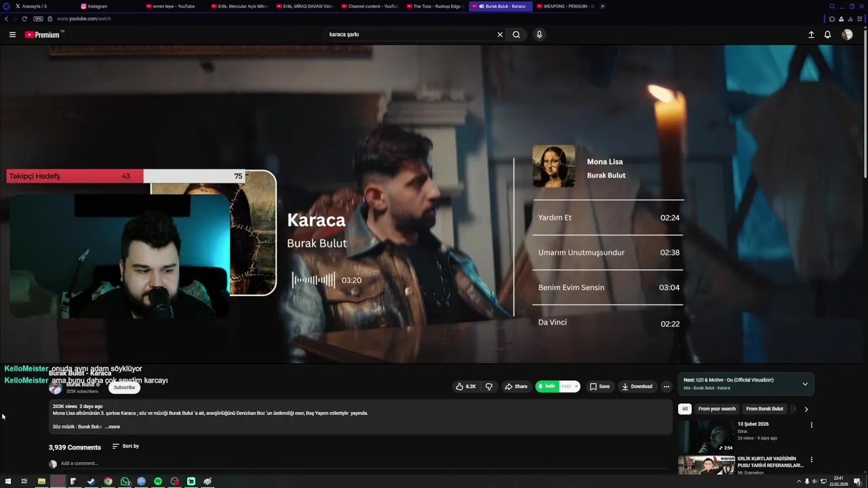Open a new browser tab with plus
This screenshot has width=868, height=488.
pos(602,6)
